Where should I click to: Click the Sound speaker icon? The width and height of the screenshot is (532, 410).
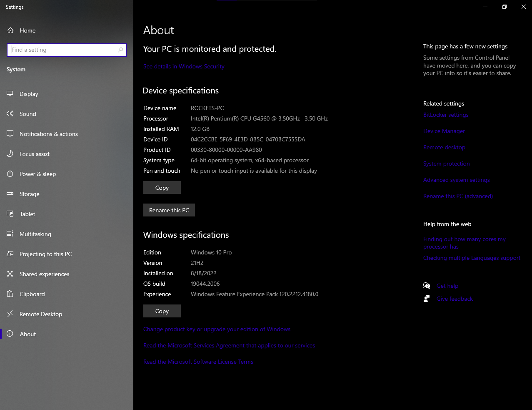pos(10,114)
